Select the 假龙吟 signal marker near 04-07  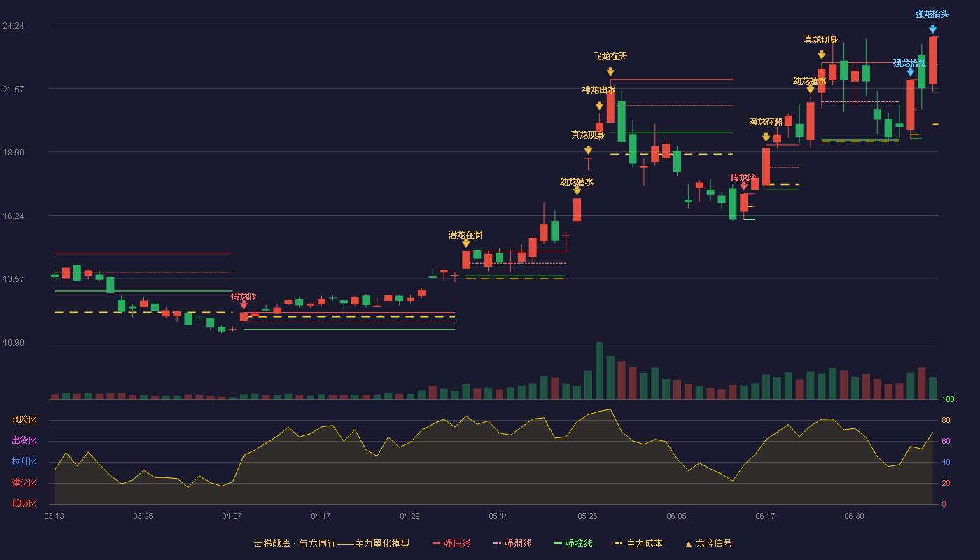point(244,304)
